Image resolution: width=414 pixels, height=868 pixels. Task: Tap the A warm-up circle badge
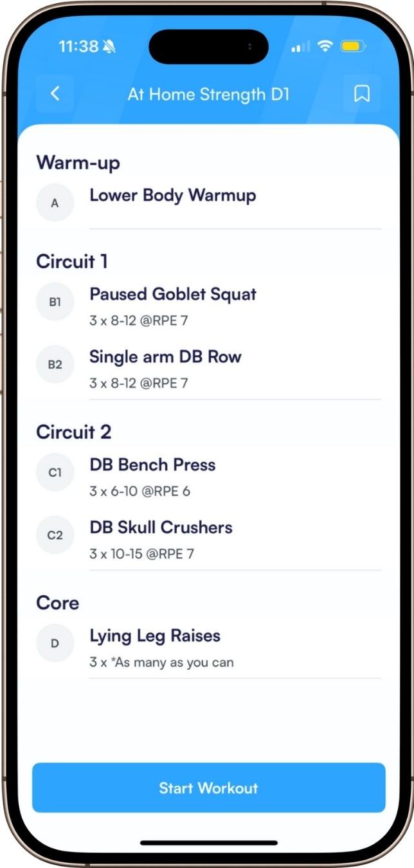55,203
